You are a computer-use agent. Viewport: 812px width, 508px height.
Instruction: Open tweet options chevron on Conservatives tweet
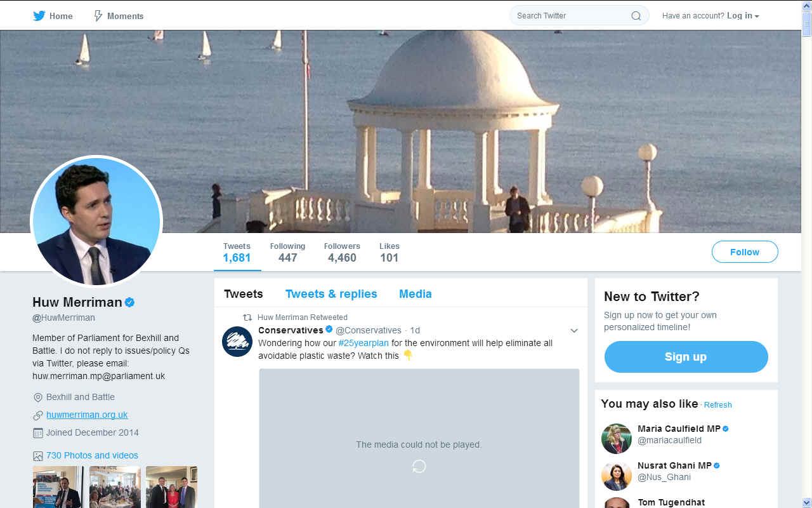point(573,331)
